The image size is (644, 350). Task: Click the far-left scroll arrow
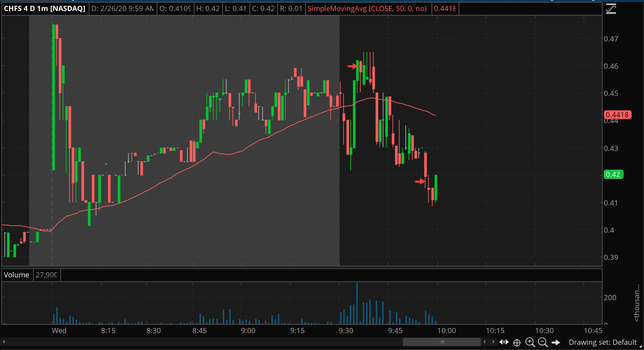4,342
